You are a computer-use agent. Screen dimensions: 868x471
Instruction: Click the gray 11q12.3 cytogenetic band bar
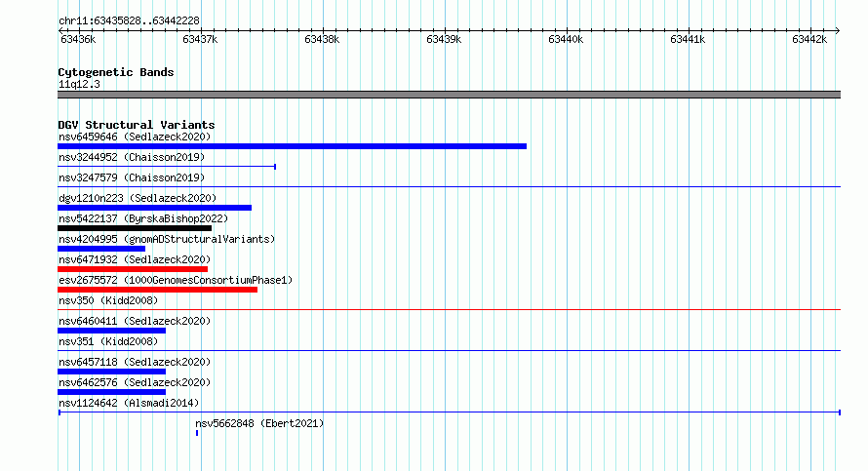(x=449, y=95)
